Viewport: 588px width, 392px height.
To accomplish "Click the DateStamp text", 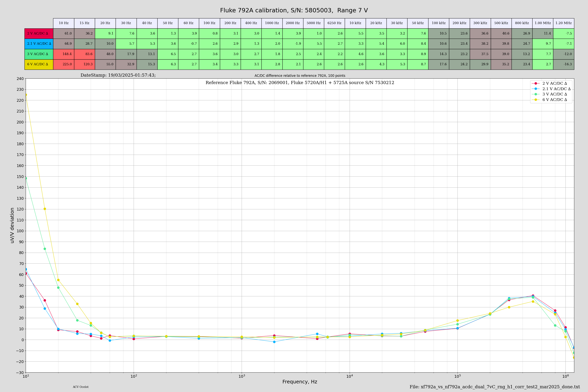I will click(118, 75).
